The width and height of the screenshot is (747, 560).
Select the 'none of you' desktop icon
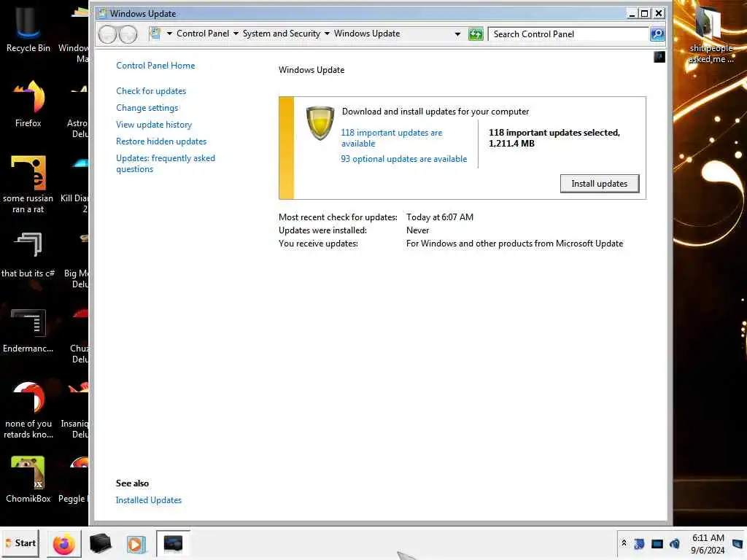(28, 410)
